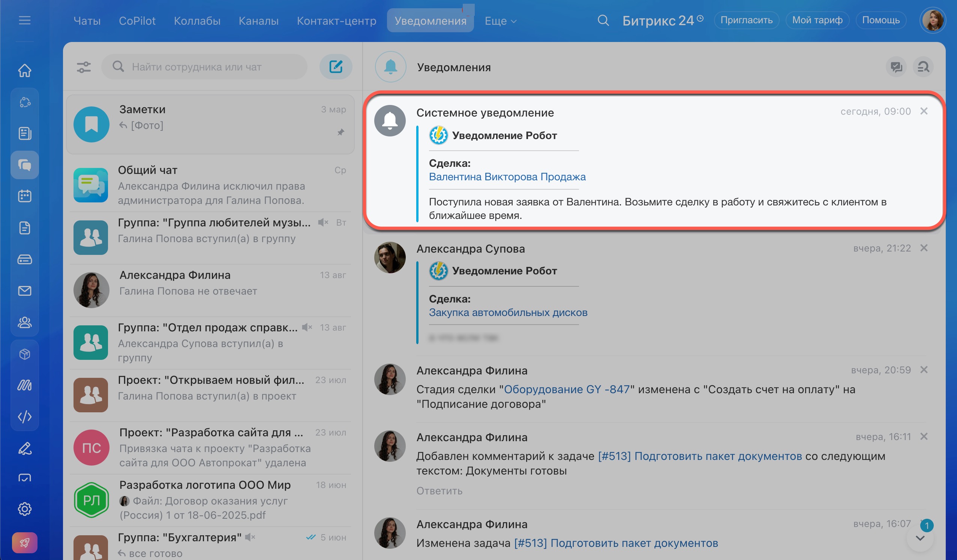This screenshot has height=560, width=957.
Task: Open task link in 16:11 comment notification
Action: click(699, 456)
